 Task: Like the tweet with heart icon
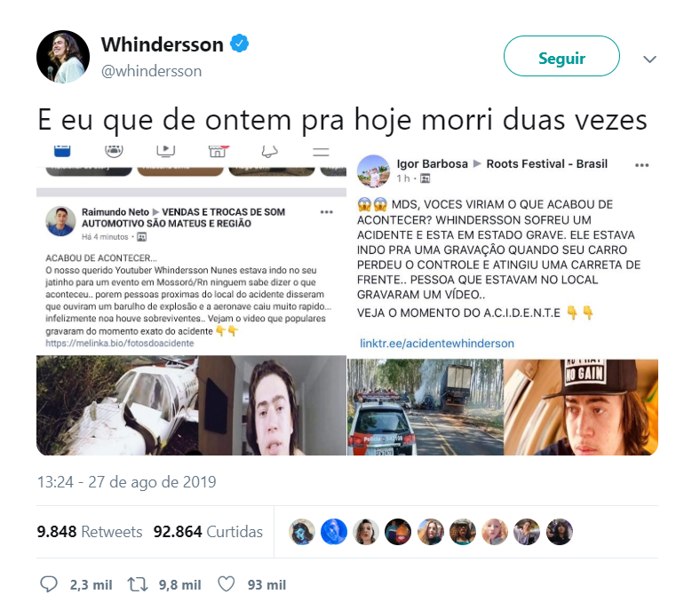[x=226, y=584]
